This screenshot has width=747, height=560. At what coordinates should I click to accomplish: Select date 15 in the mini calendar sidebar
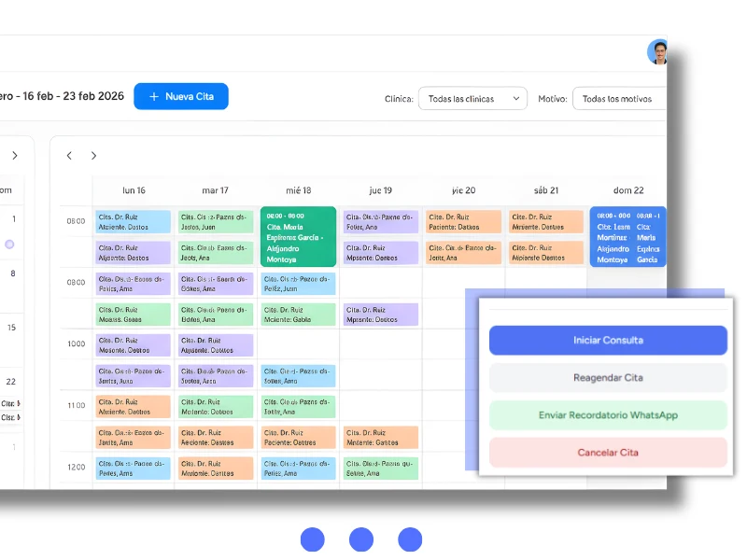12,327
